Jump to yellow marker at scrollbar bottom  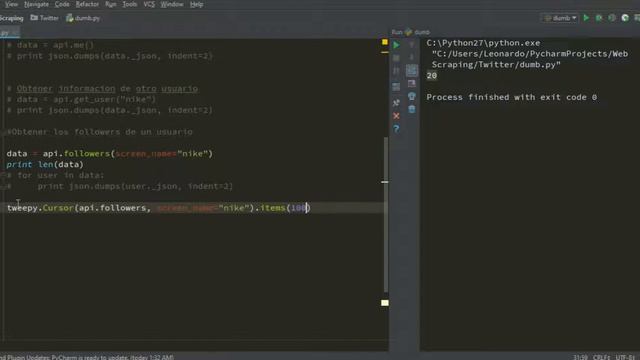(x=384, y=303)
